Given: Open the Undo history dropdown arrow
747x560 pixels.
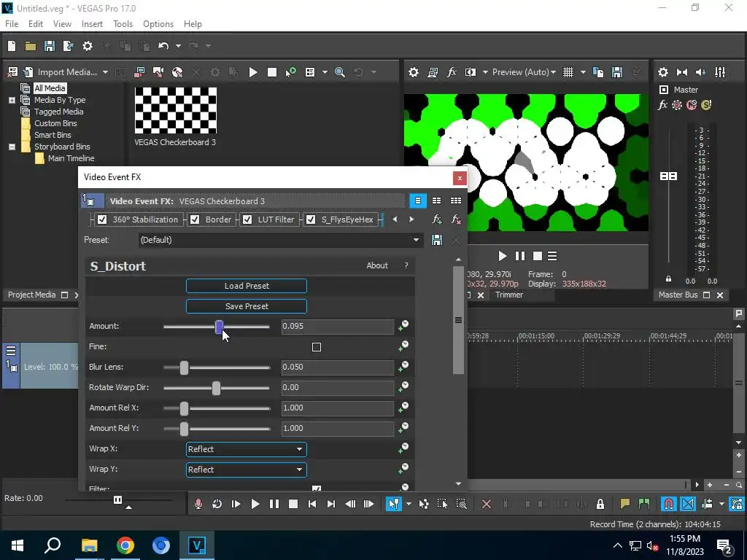Looking at the screenshot, I should point(178,46).
